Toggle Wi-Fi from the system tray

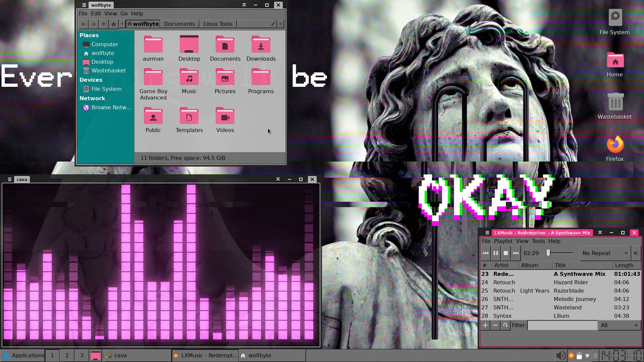[x=587, y=355]
